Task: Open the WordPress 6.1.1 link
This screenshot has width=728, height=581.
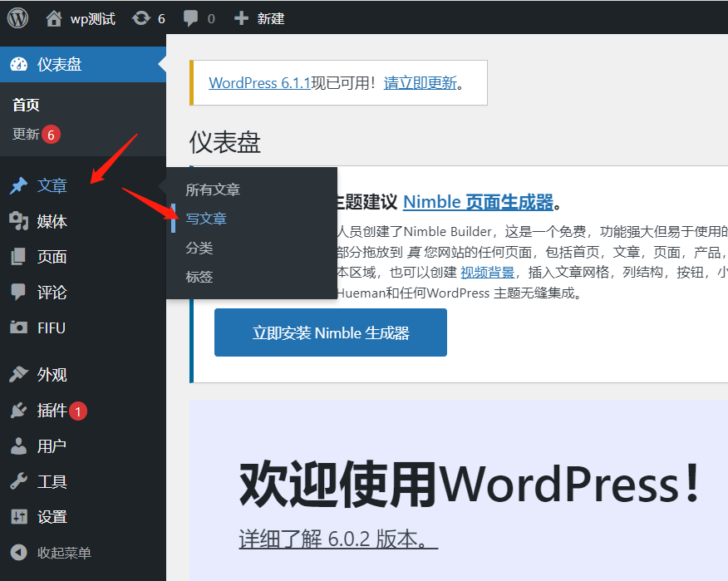Action: [259, 83]
